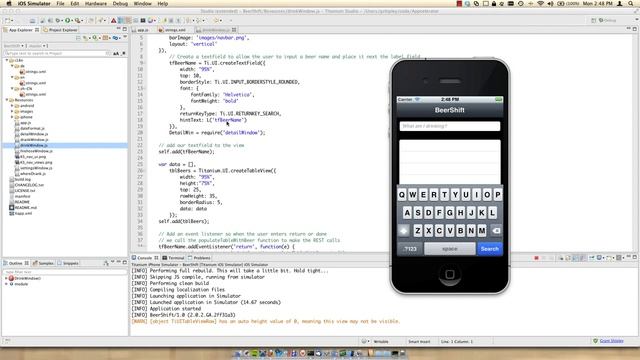Select firehoseWindow.js in the file tree
The width and height of the screenshot is (640, 360).
click(x=36, y=151)
